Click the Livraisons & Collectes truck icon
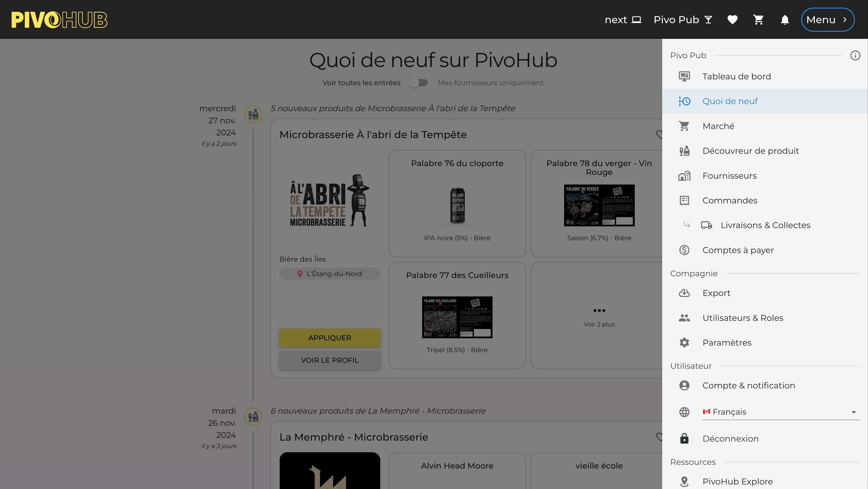Viewport: 868px width, 489px height. coord(706,225)
